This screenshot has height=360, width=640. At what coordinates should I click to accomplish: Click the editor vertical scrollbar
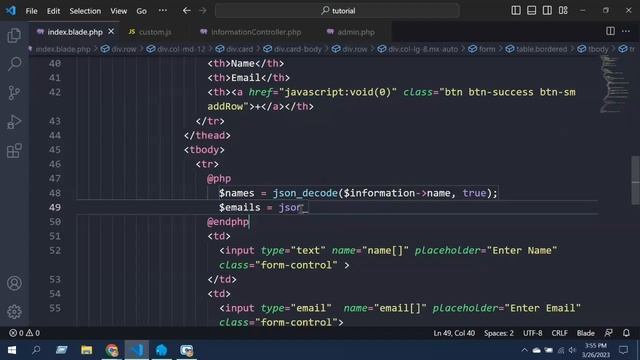point(636,180)
